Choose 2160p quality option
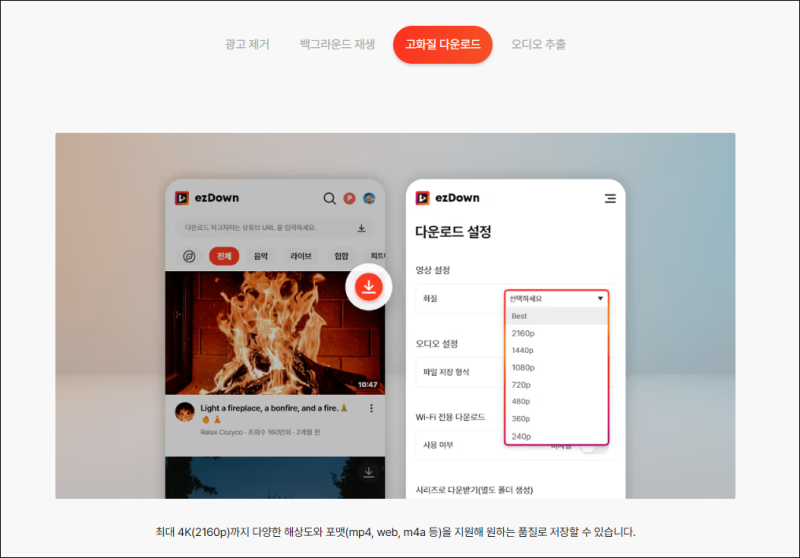The width and height of the screenshot is (800, 558). [x=556, y=333]
